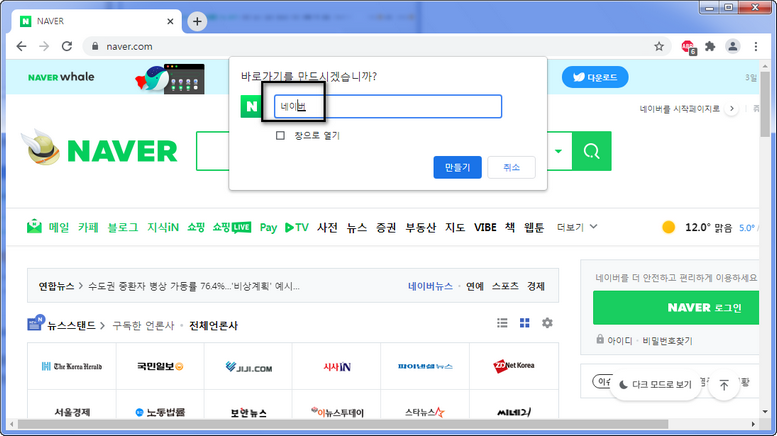Open the 카페 menu item

pyautogui.click(x=88, y=227)
